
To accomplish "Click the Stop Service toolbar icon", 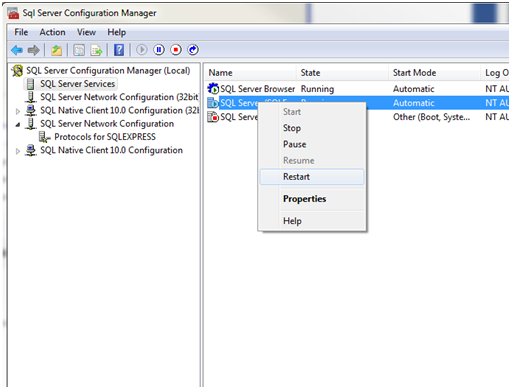I will click(x=176, y=50).
